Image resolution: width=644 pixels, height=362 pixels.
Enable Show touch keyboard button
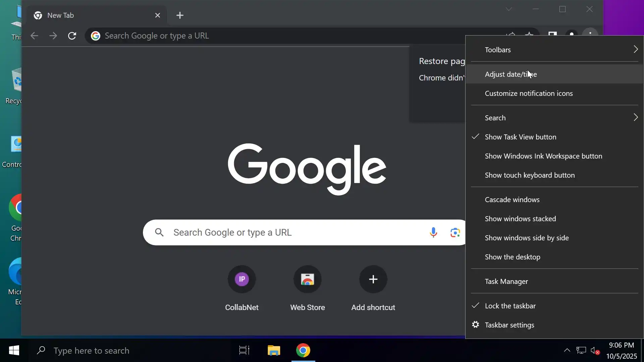529,175
